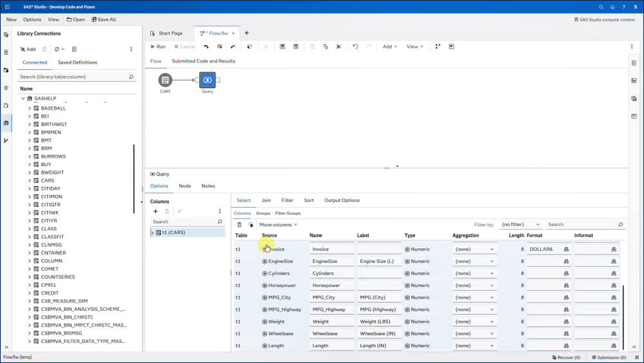Add a new library connection

28,49
